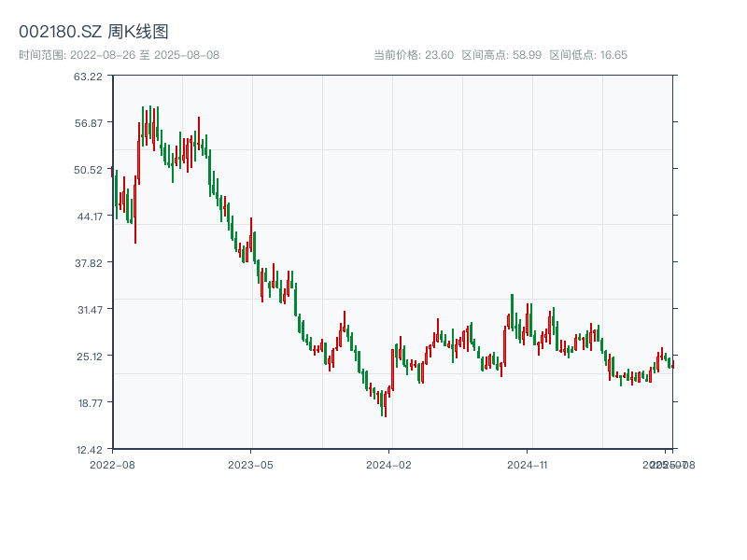Click the 区间高点 58.99 label

(501, 55)
